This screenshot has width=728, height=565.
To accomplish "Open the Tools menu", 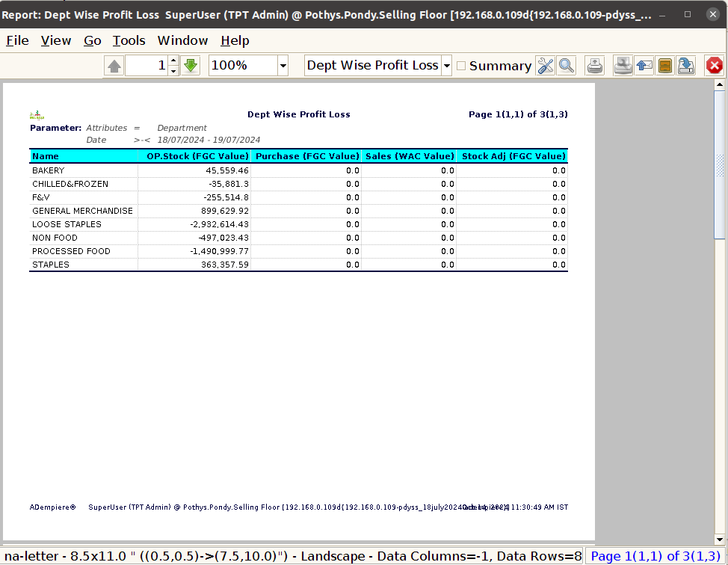I will tap(129, 41).
